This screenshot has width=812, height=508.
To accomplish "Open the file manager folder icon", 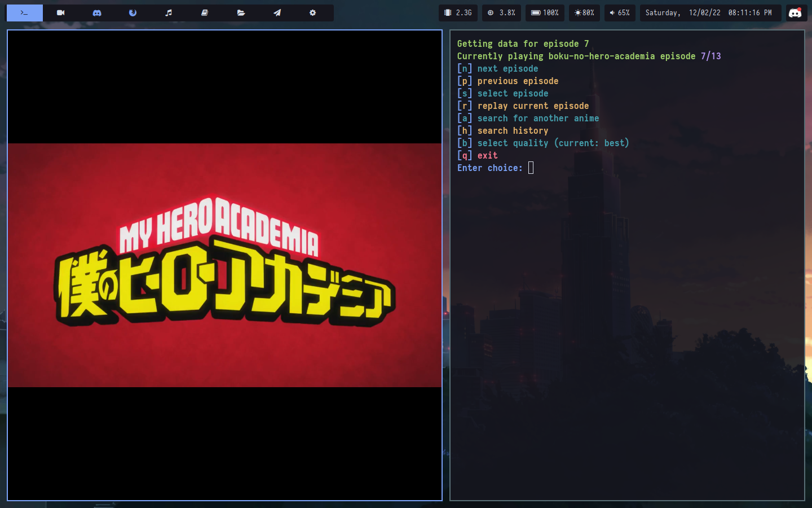I will click(241, 12).
